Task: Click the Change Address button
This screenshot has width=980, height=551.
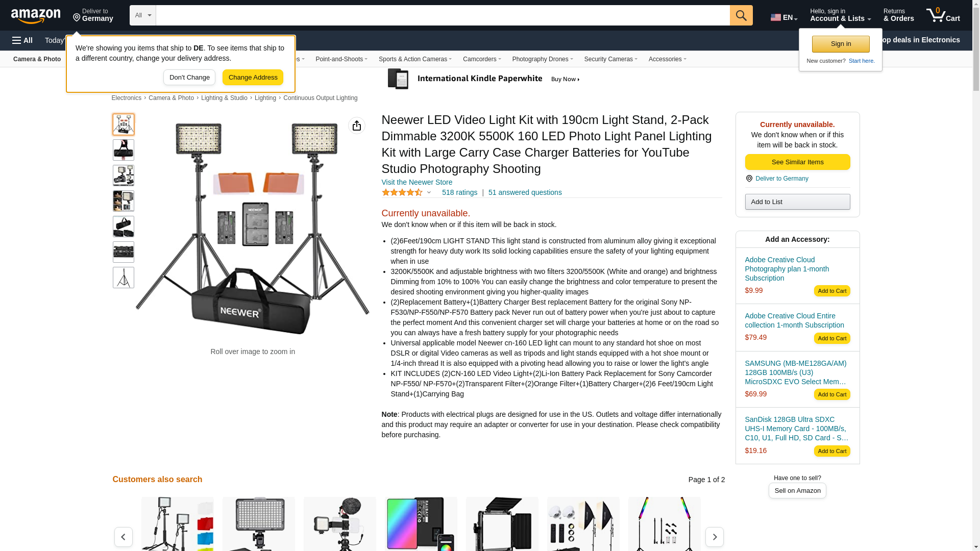Action: [253, 78]
